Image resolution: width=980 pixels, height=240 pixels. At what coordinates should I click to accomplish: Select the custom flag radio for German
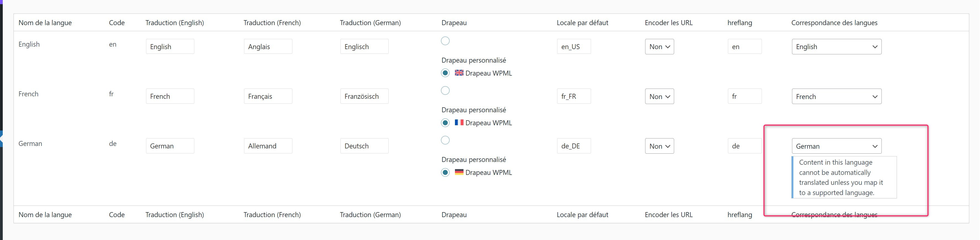(445, 140)
